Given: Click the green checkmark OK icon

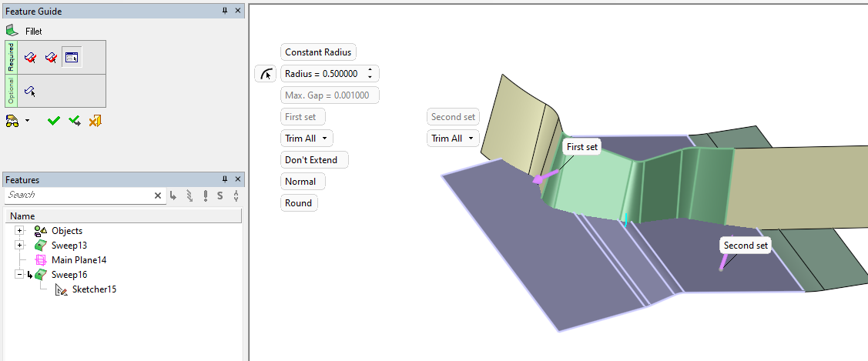Looking at the screenshot, I should tap(53, 121).
